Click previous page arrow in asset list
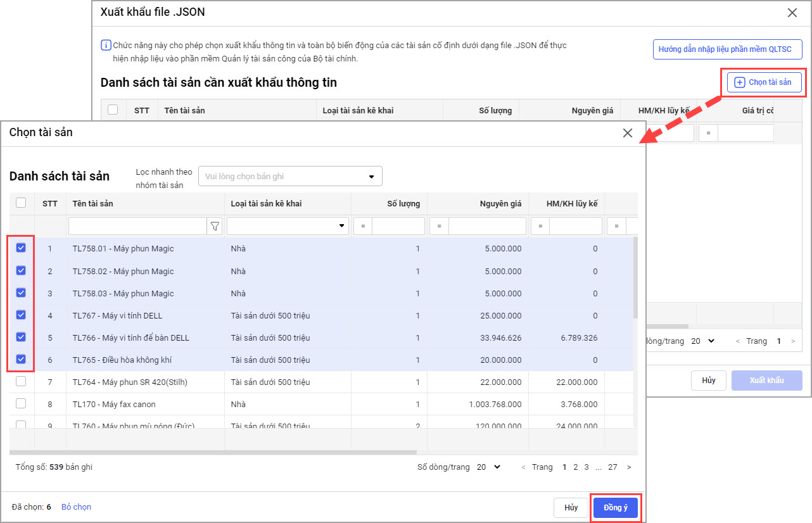This screenshot has width=812, height=523. pyautogui.click(x=523, y=467)
